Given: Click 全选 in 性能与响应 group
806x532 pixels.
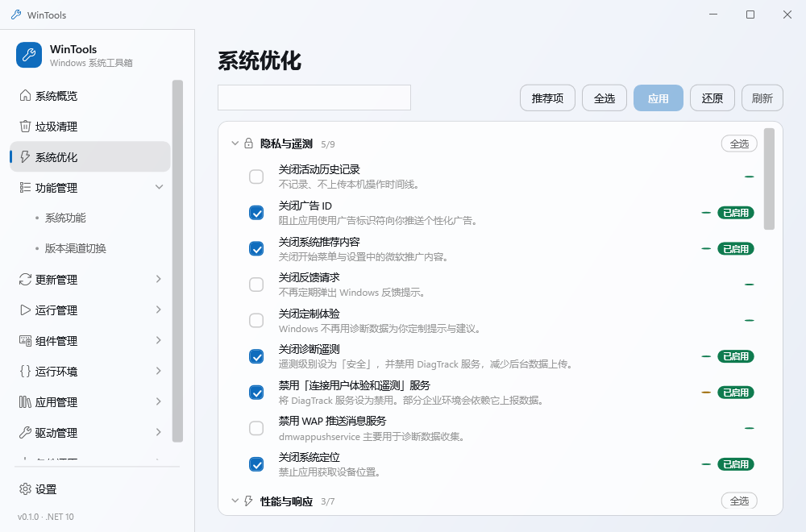Looking at the screenshot, I should point(739,501).
